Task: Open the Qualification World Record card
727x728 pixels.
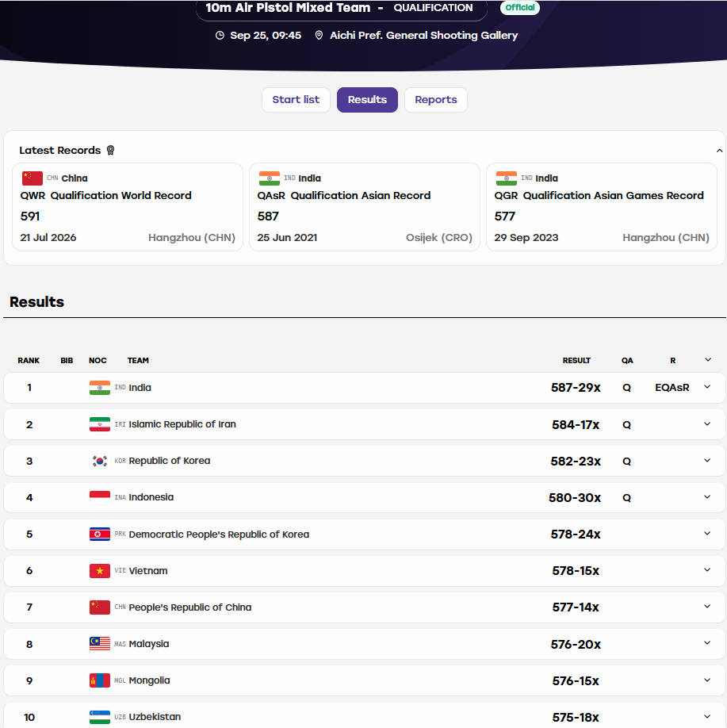Action: pos(128,207)
